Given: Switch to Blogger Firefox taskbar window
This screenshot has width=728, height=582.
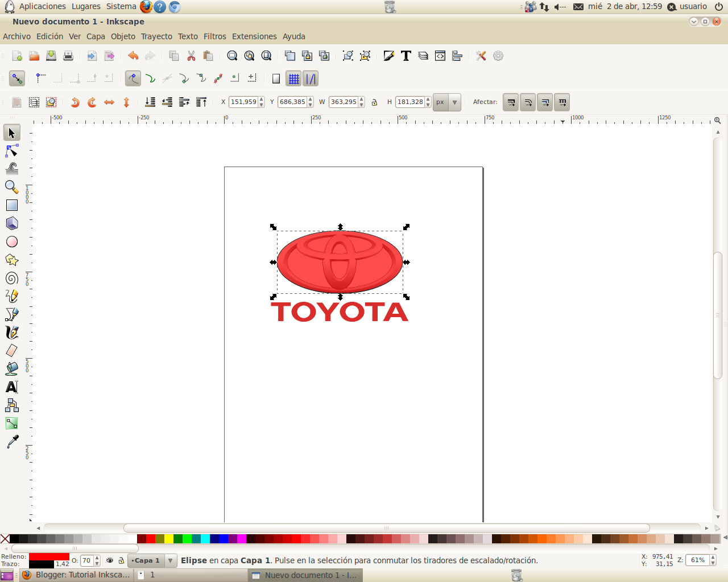Looking at the screenshot, I should click(76, 575).
